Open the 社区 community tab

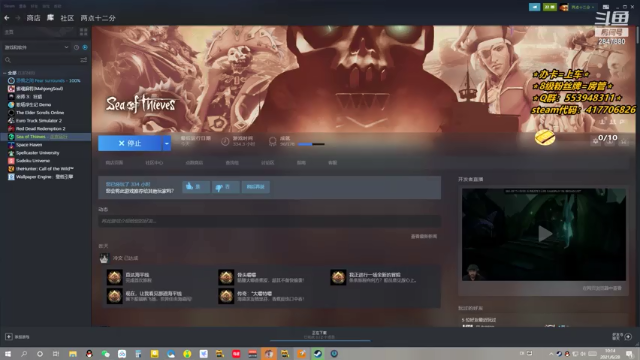[67, 18]
